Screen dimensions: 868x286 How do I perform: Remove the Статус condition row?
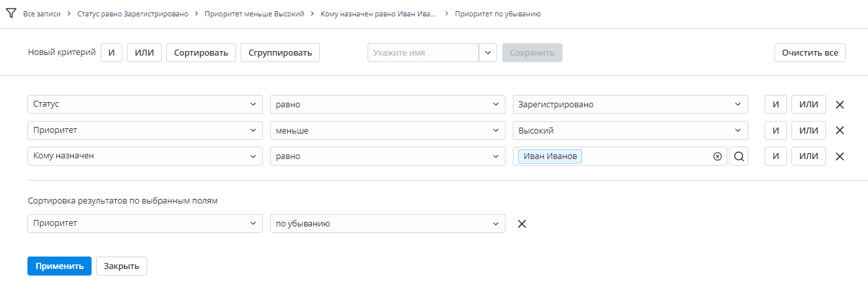(840, 105)
